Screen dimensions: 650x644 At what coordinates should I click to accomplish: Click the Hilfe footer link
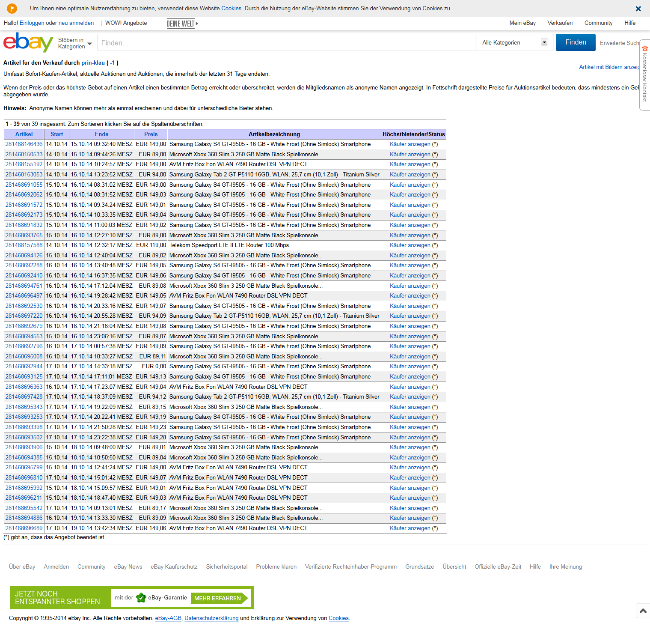[x=535, y=567]
